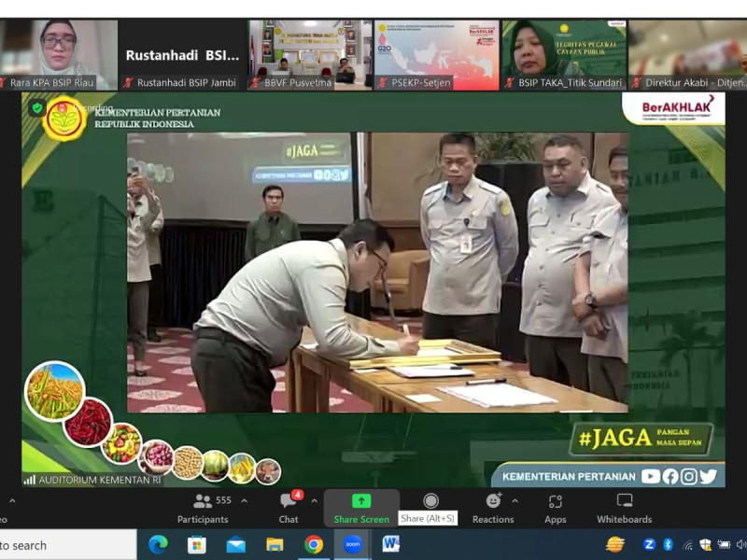747x560 pixels.
Task: Open the Apps panel
Action: [556, 507]
